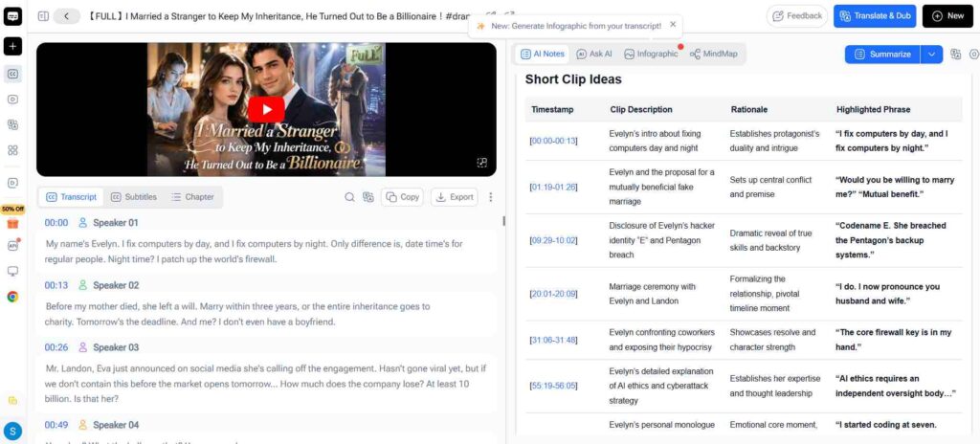Viewport: 980px width, 444px height.
Task: Open the video recorder sidebar icon
Action: [x=12, y=100]
